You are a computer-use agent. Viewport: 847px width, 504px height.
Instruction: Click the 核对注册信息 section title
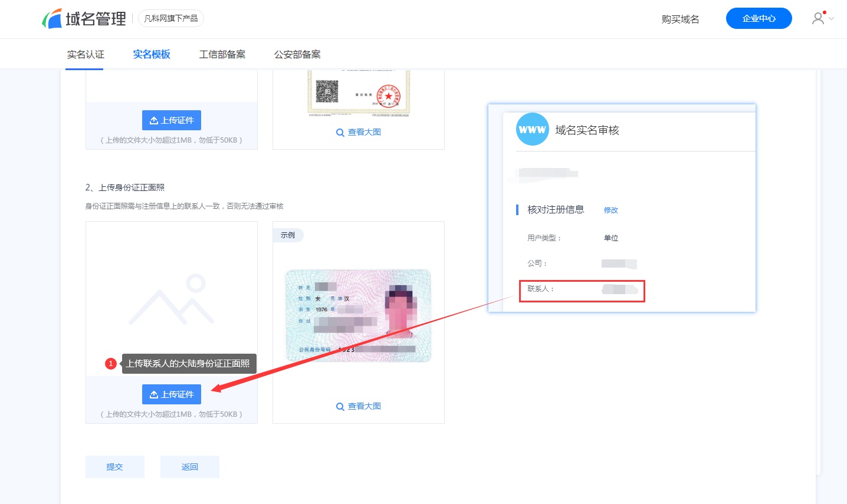[556, 209]
